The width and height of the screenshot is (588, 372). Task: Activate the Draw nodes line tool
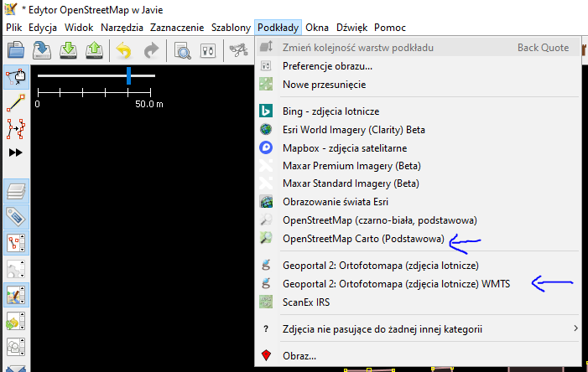16,103
